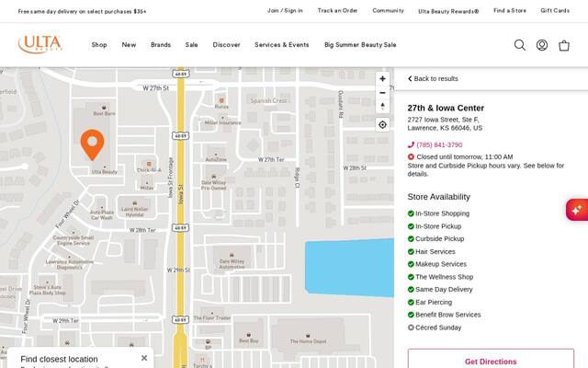Image resolution: width=588 pixels, height=368 pixels.
Task: Click the phone icon beside the store number
Action: 411,145
